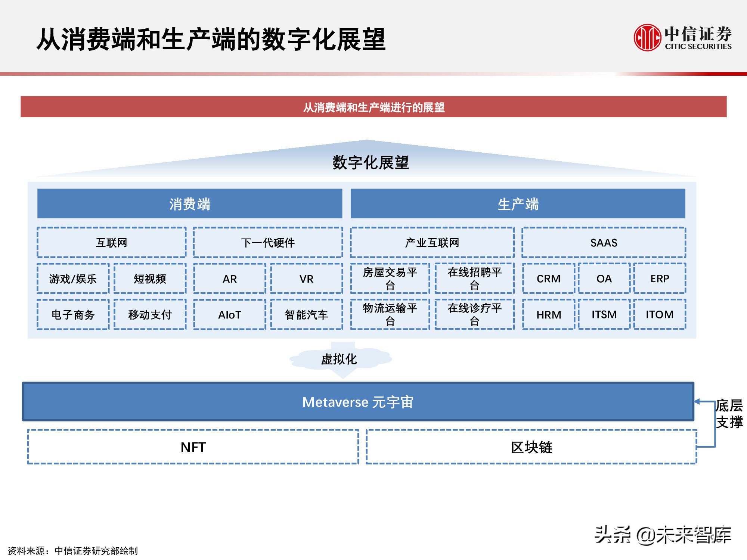Select the 生产端 header bar

[x=518, y=204]
